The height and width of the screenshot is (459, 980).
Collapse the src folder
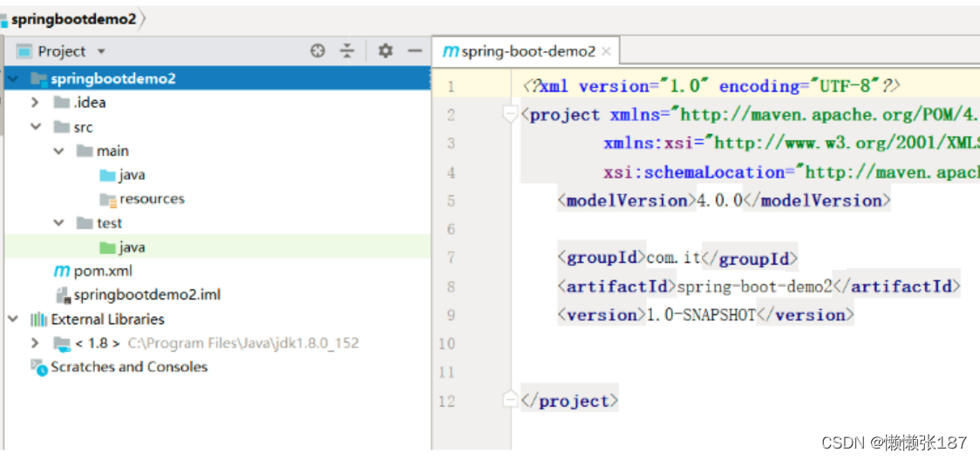tap(36, 127)
